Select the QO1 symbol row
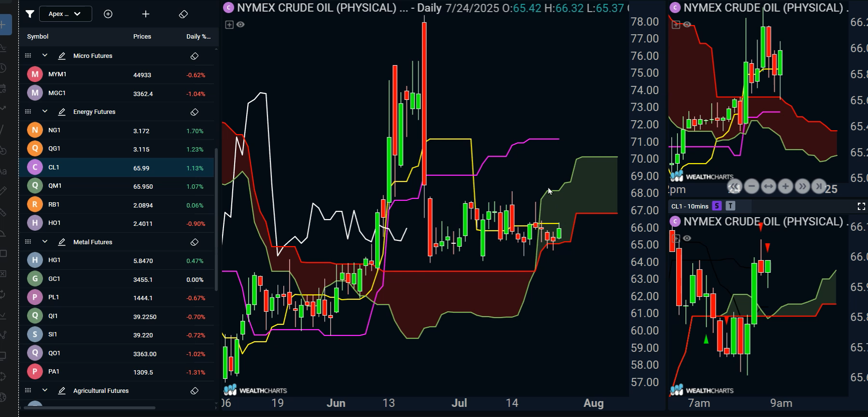This screenshot has width=868, height=417. click(x=117, y=353)
